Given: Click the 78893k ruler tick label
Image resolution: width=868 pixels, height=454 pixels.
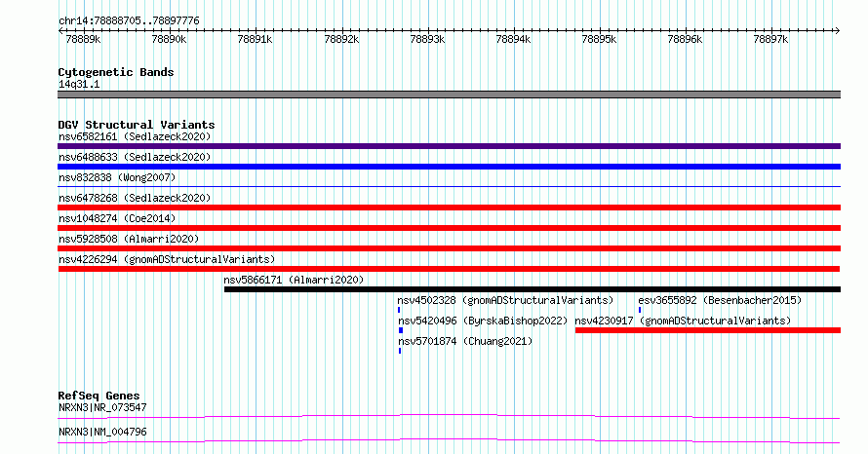Looking at the screenshot, I should (427, 40).
